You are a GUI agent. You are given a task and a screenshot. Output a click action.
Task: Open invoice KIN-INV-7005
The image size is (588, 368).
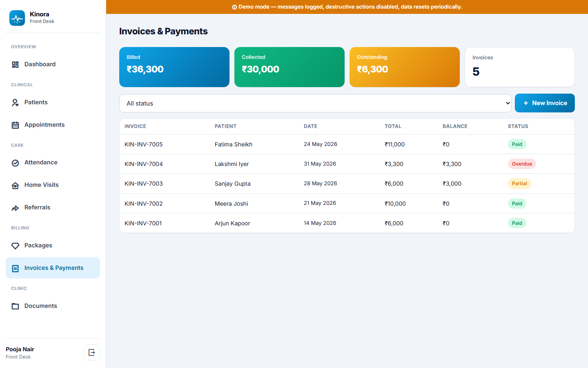(x=144, y=144)
